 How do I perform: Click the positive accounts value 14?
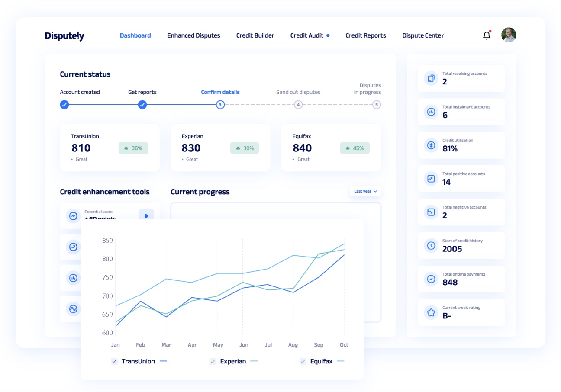[x=446, y=182]
